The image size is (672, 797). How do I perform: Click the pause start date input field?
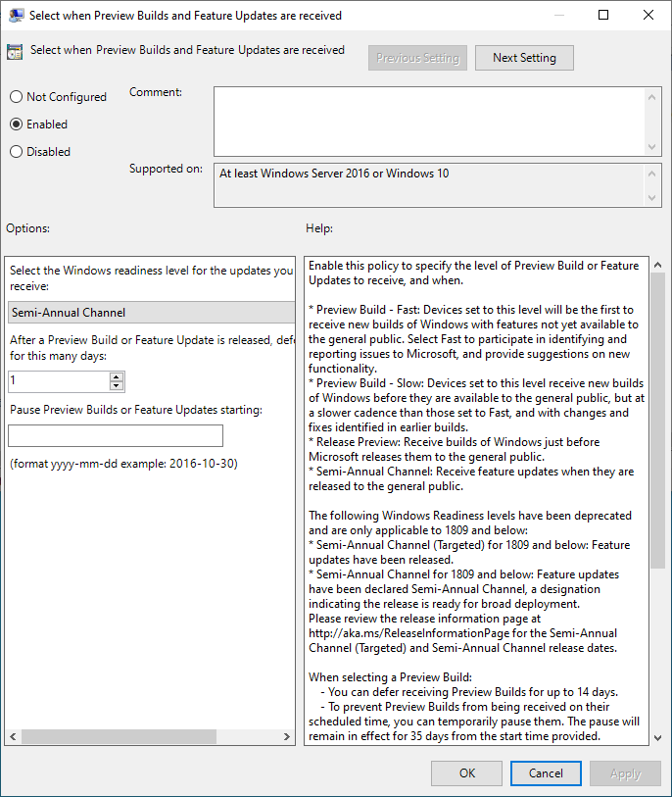click(x=116, y=436)
